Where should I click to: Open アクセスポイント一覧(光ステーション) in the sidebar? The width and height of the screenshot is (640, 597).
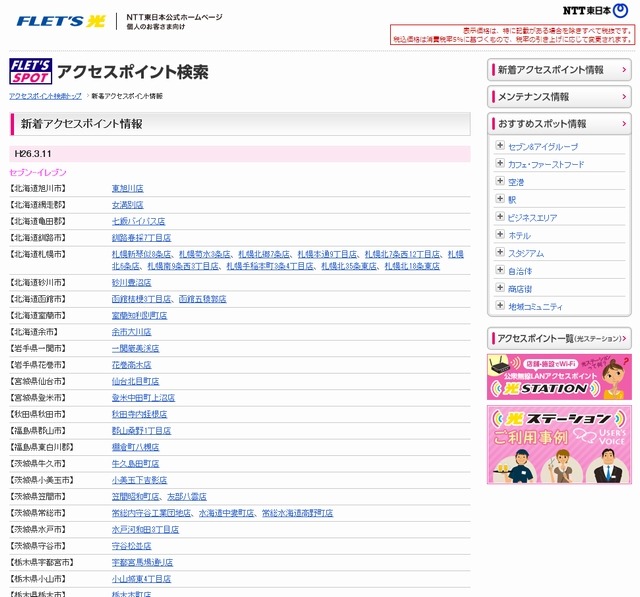tap(559, 338)
